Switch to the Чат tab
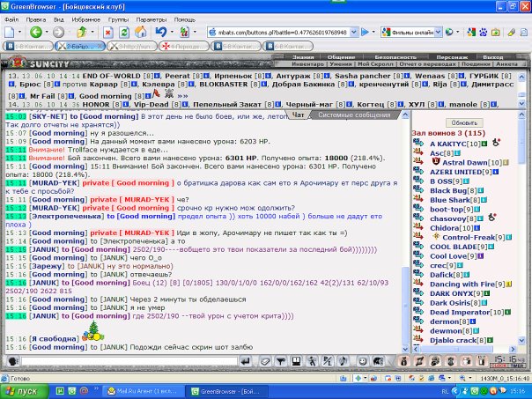The width and height of the screenshot is (532, 399). [298, 115]
